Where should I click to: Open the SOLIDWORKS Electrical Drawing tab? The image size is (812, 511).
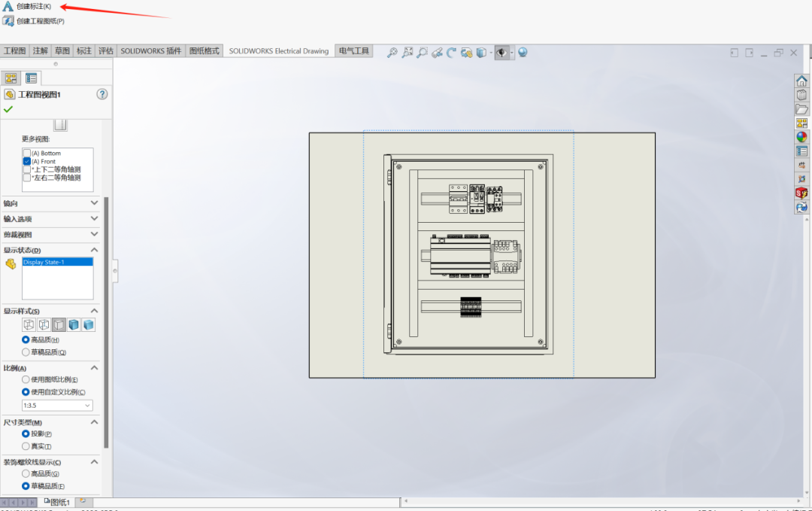pos(278,51)
